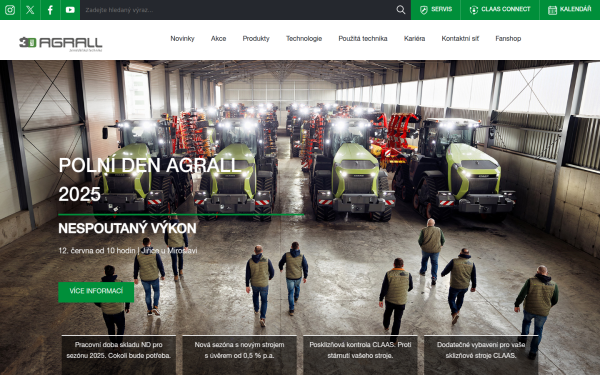Click the '12. června od 10 hodin' text

click(x=97, y=251)
